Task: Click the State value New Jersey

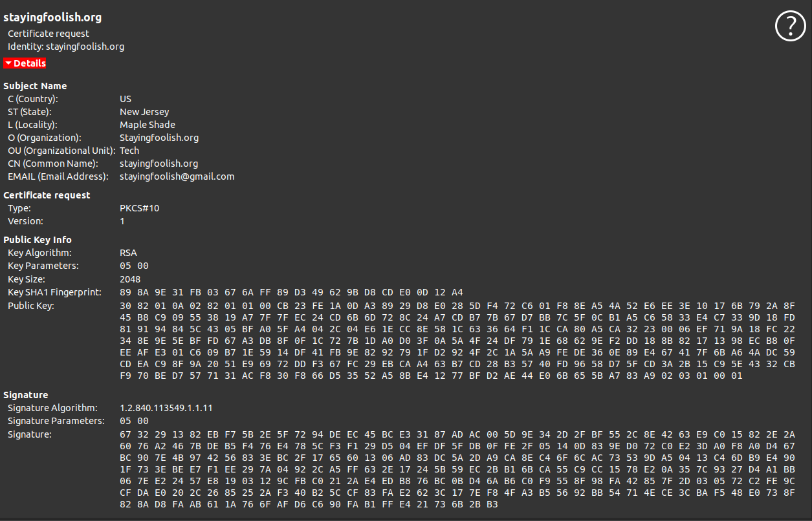Action: point(144,112)
